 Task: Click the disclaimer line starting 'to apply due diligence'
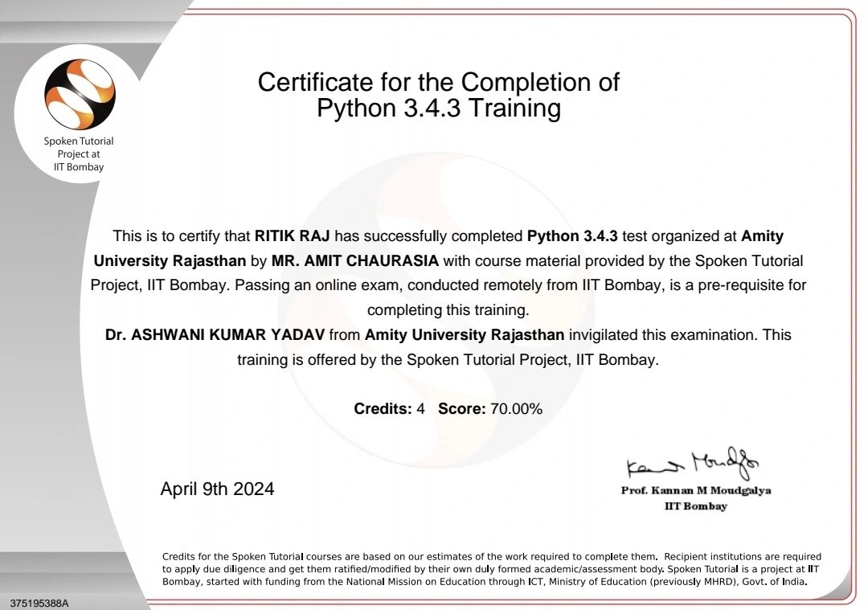pos(490,569)
